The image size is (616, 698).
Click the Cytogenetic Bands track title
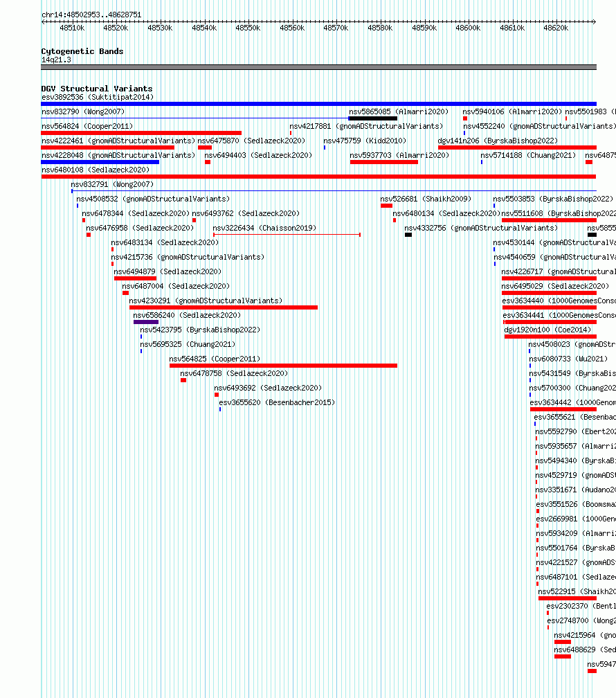(x=82, y=52)
